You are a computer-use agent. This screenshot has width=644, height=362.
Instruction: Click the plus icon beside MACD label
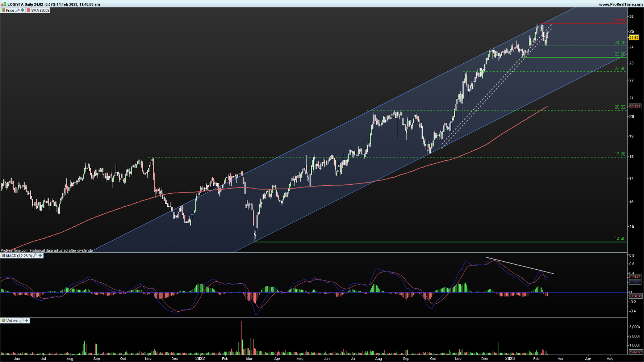point(40,256)
